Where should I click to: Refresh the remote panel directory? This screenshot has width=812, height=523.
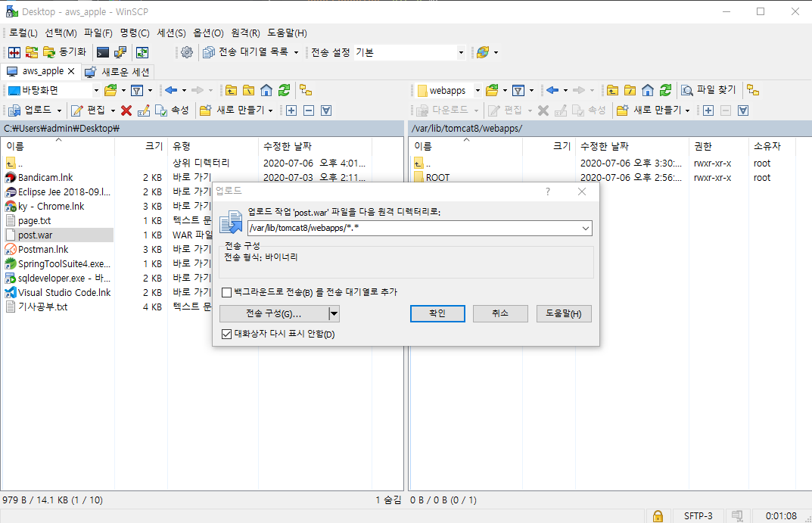(x=665, y=91)
